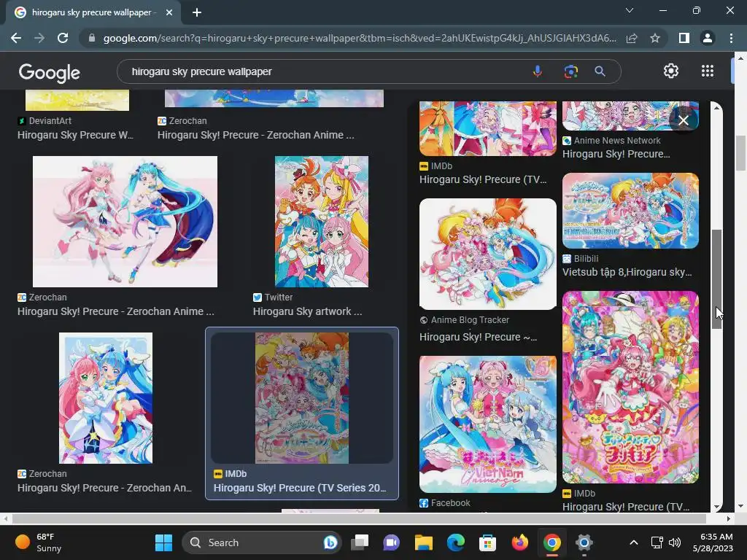This screenshot has height=560, width=747.
Task: Click 'Vietsub tập 8,Hirogaru sky...' title
Action: [627, 272]
